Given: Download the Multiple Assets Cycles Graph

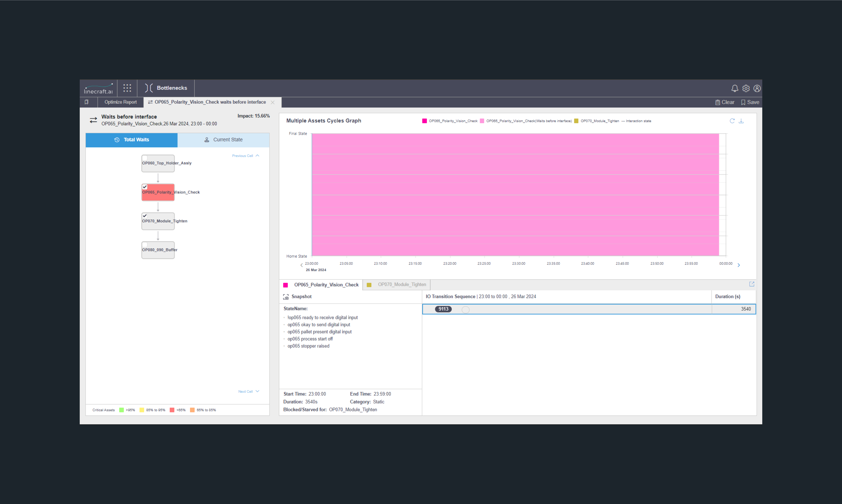Looking at the screenshot, I should (741, 121).
